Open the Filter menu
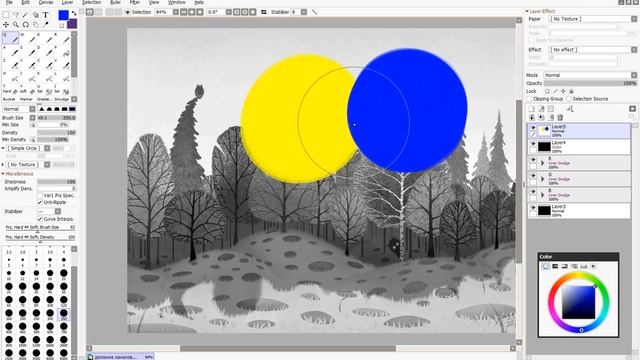This screenshot has height=360, width=640. [x=135, y=2]
